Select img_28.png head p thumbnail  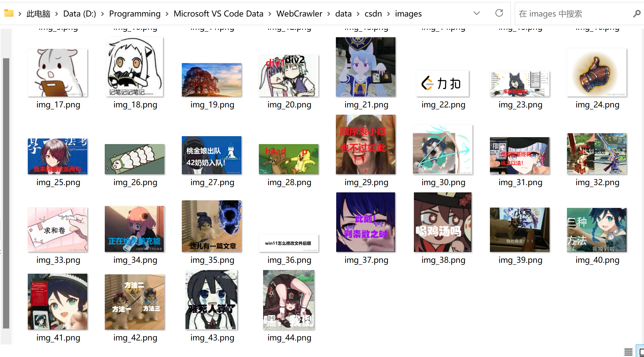tap(289, 159)
